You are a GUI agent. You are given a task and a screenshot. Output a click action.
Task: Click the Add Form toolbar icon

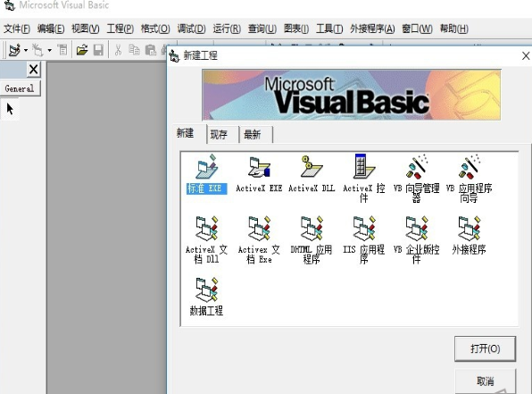38,50
